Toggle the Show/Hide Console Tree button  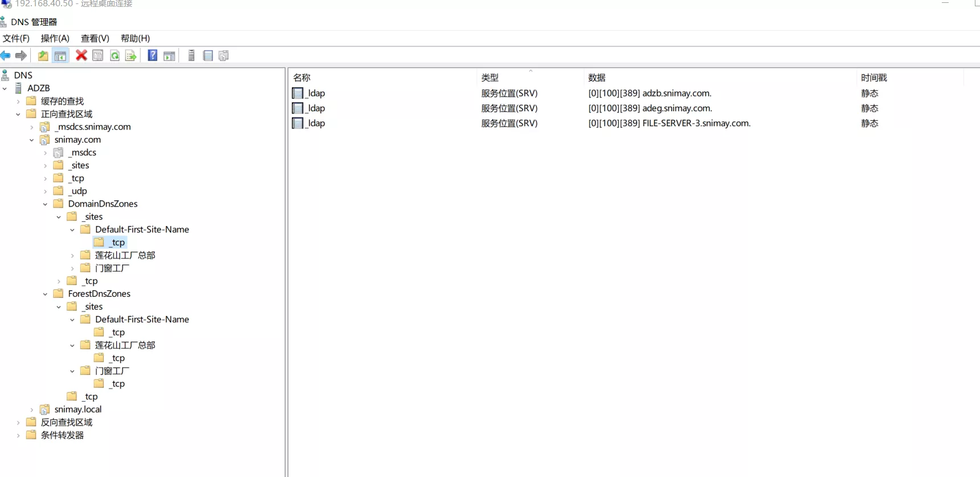(60, 55)
